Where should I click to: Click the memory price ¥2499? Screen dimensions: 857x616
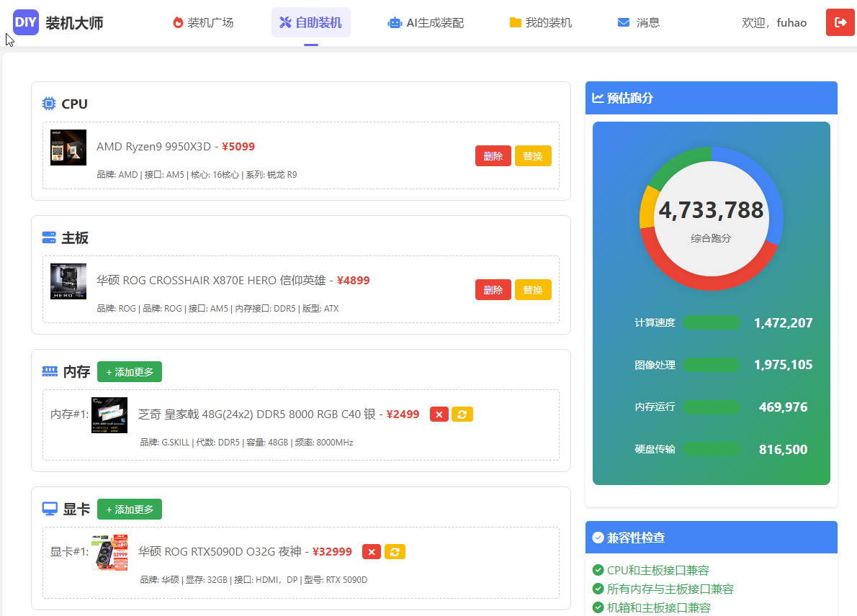point(403,414)
